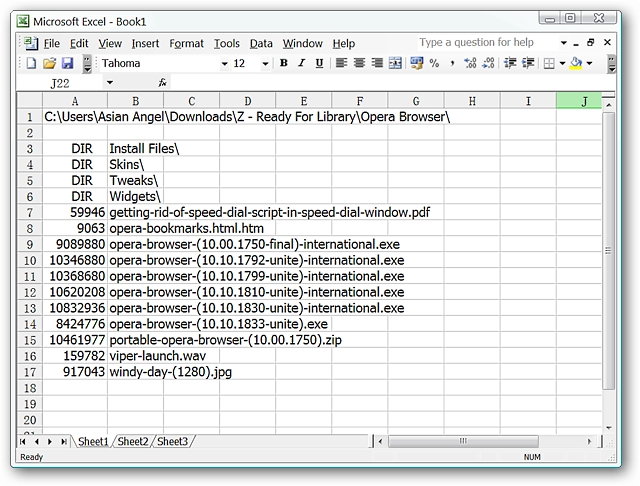Open the font size dropdown

pos(265,64)
